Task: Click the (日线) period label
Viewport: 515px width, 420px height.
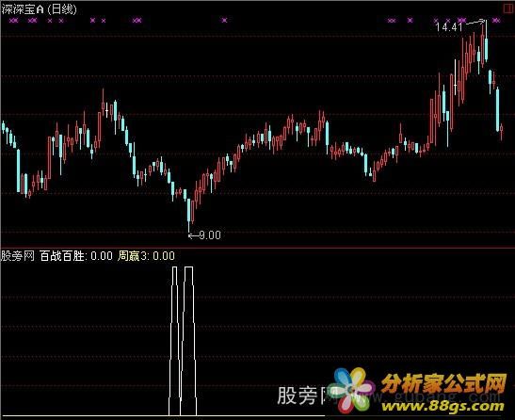Action: click(62, 9)
